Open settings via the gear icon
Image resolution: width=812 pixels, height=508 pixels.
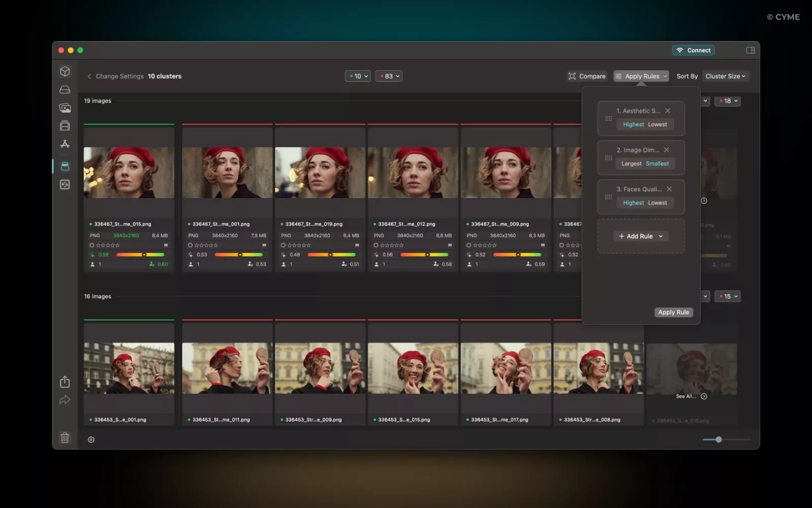tap(91, 439)
